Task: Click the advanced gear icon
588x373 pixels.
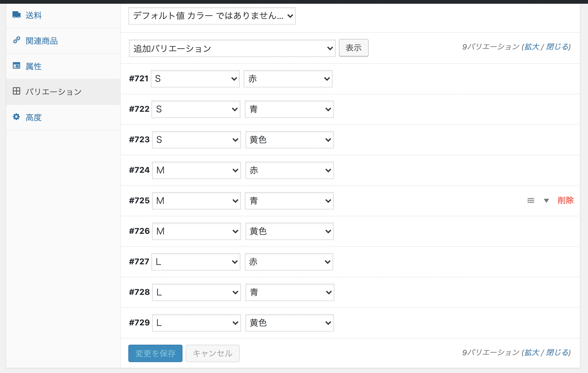Action: 17,117
